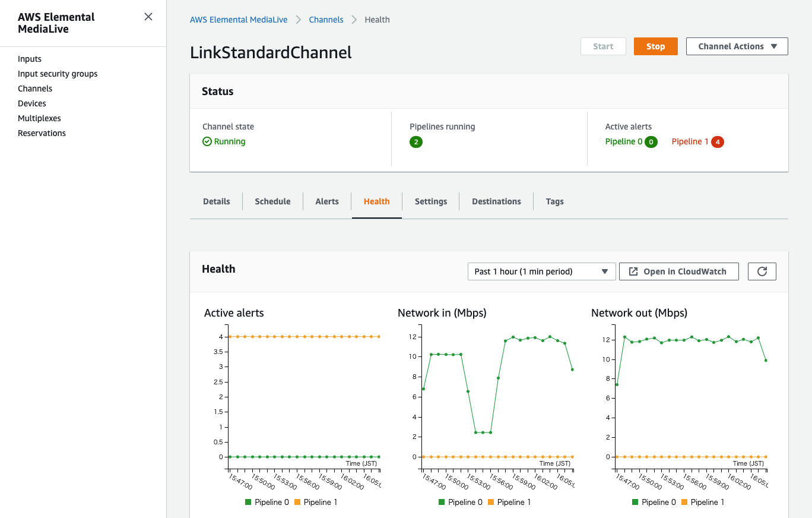Click the Pipeline 0 alerts badge
The height and width of the screenshot is (518, 812).
[651, 142]
